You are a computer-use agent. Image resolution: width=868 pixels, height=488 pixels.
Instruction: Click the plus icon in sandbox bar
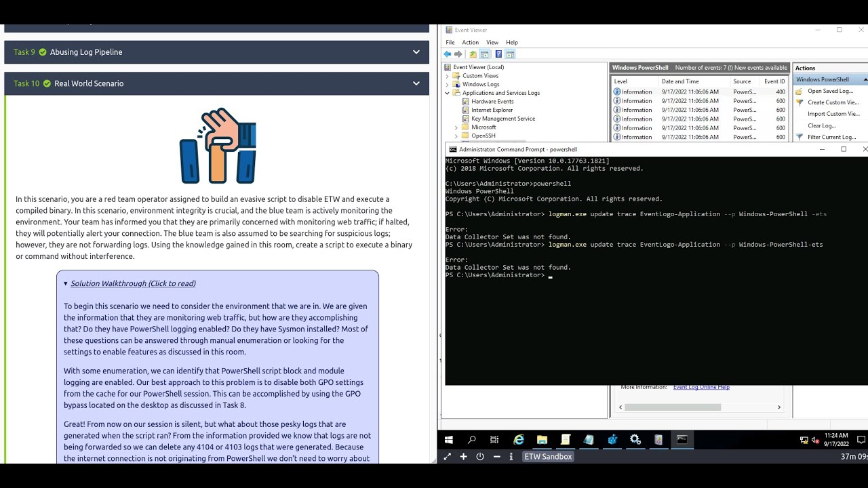click(464, 457)
